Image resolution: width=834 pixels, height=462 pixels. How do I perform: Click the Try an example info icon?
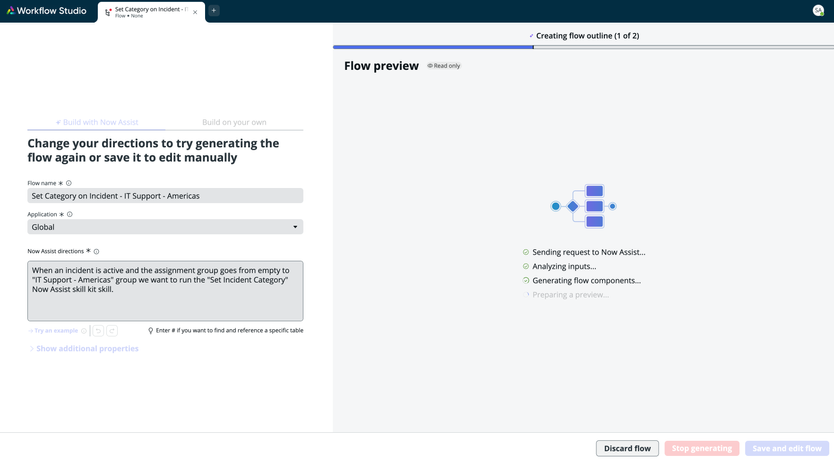click(x=84, y=331)
